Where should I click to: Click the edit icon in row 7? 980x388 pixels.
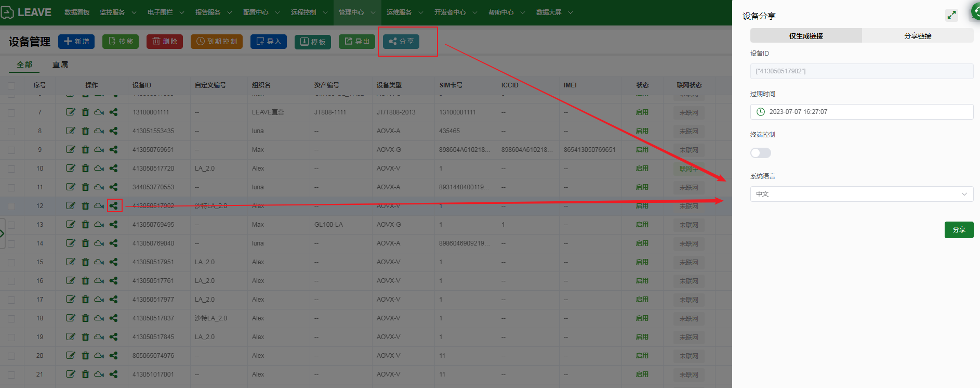(71, 112)
